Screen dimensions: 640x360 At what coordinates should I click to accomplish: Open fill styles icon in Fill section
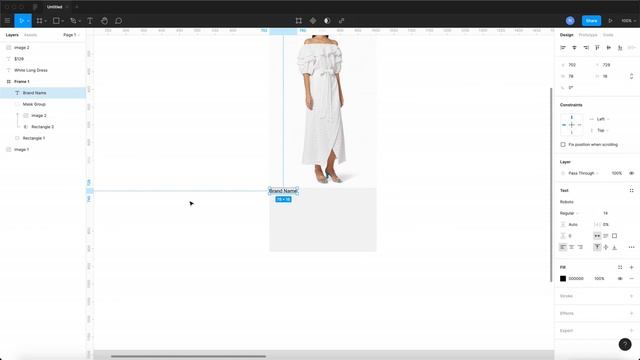pyautogui.click(x=620, y=267)
